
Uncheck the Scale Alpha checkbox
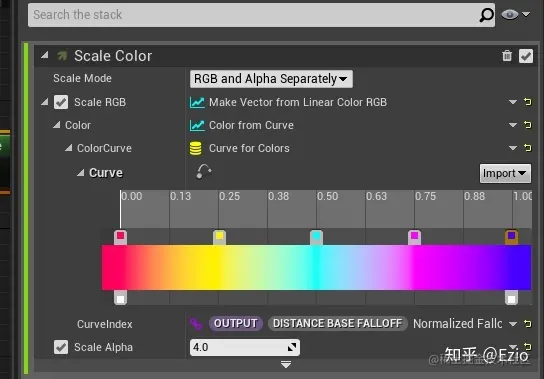click(x=61, y=347)
